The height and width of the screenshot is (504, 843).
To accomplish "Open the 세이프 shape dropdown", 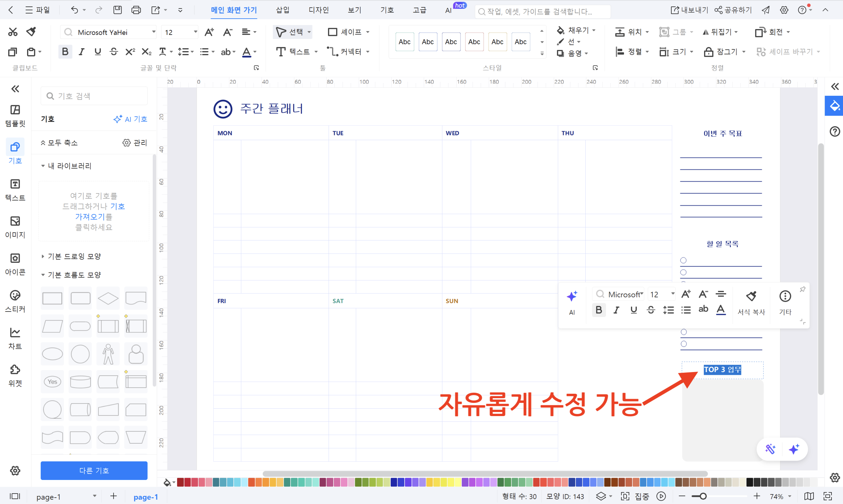I will 367,32.
